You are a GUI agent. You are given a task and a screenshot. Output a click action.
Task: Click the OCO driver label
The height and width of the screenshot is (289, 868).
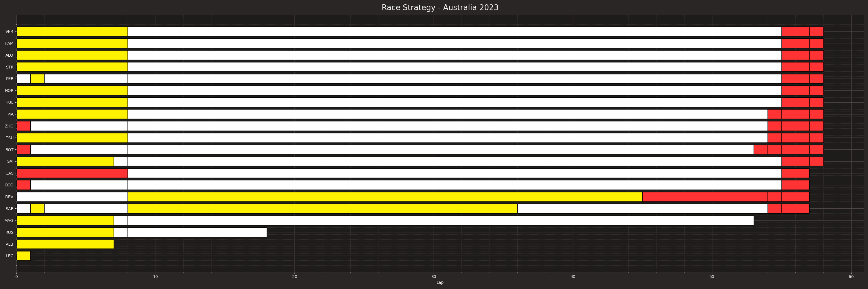pos(9,185)
